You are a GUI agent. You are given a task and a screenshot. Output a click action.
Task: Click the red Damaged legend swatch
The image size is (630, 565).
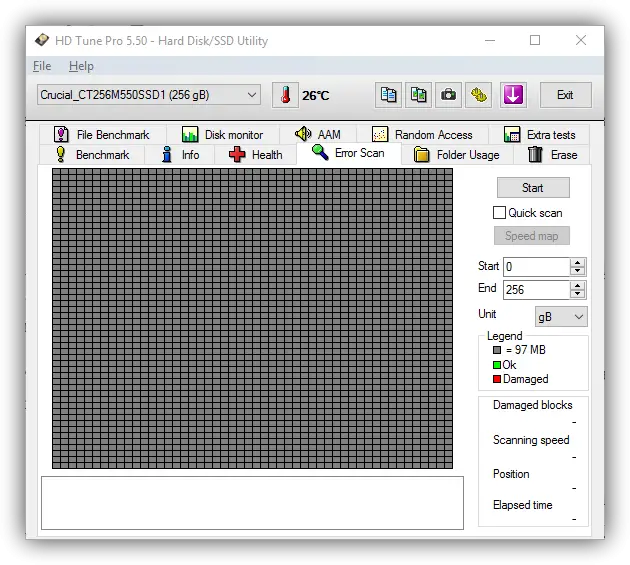coord(497,379)
